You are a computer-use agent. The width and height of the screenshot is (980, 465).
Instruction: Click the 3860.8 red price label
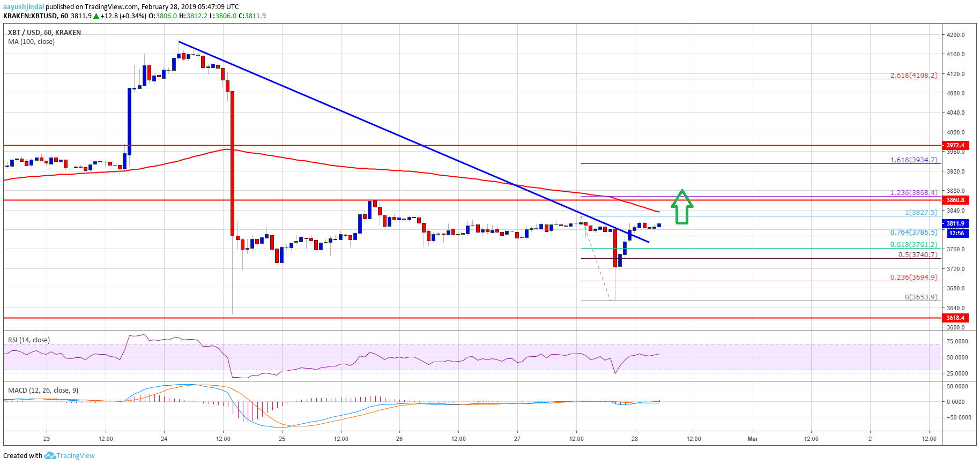pos(955,200)
